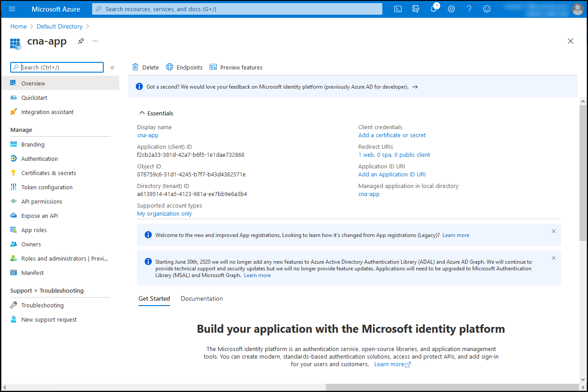Click the Expose an API cloud icon

(x=13, y=216)
